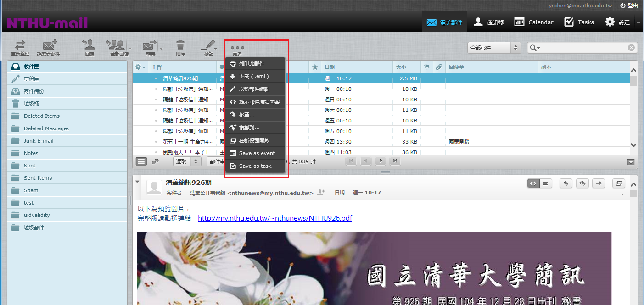
Task: Click the reply (回覆) toolbar icon
Action: coord(89,46)
